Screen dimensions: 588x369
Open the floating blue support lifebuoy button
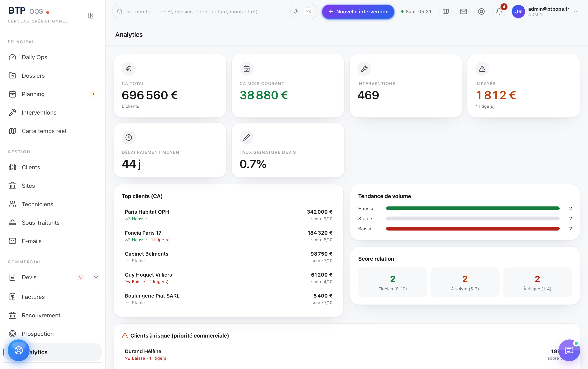18,350
